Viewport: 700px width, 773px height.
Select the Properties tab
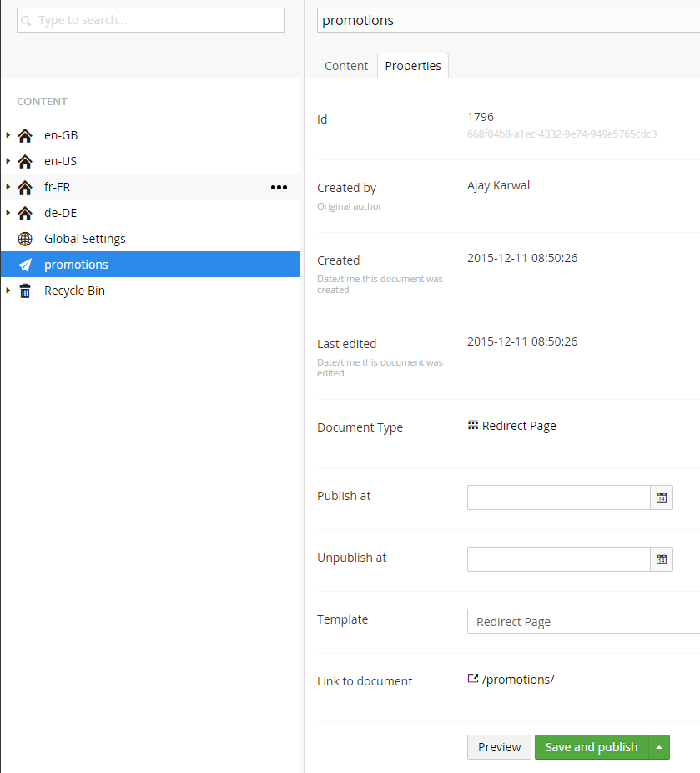coord(413,66)
